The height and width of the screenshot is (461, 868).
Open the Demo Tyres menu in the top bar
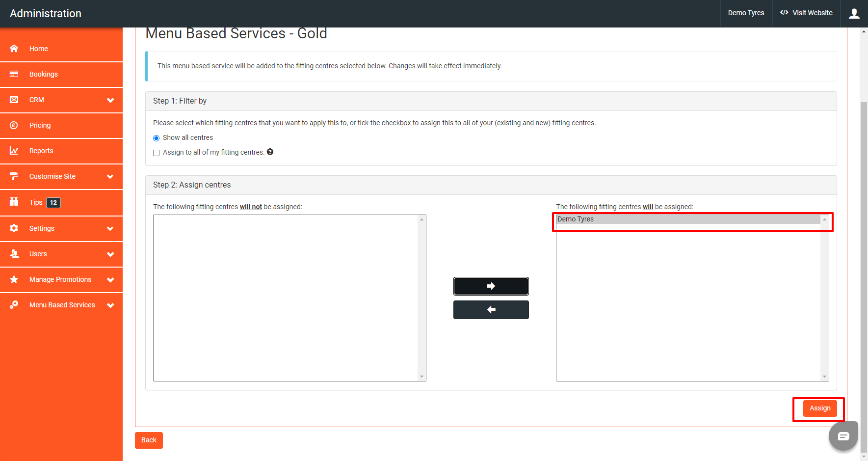coord(746,13)
